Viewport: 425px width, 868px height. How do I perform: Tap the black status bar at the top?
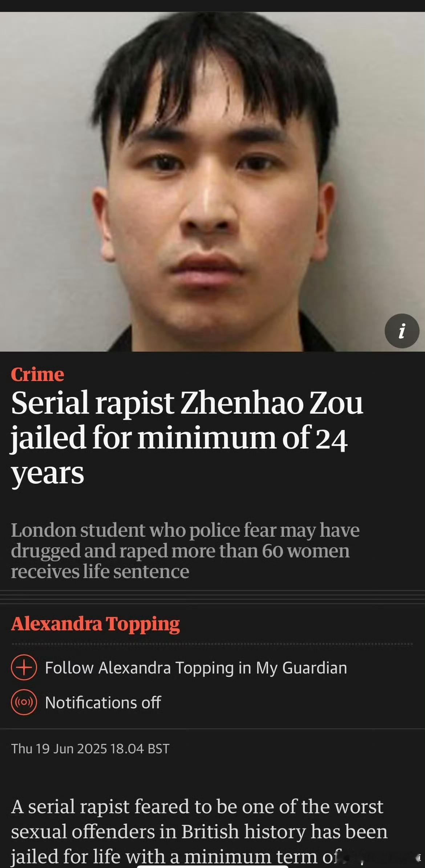click(x=212, y=6)
